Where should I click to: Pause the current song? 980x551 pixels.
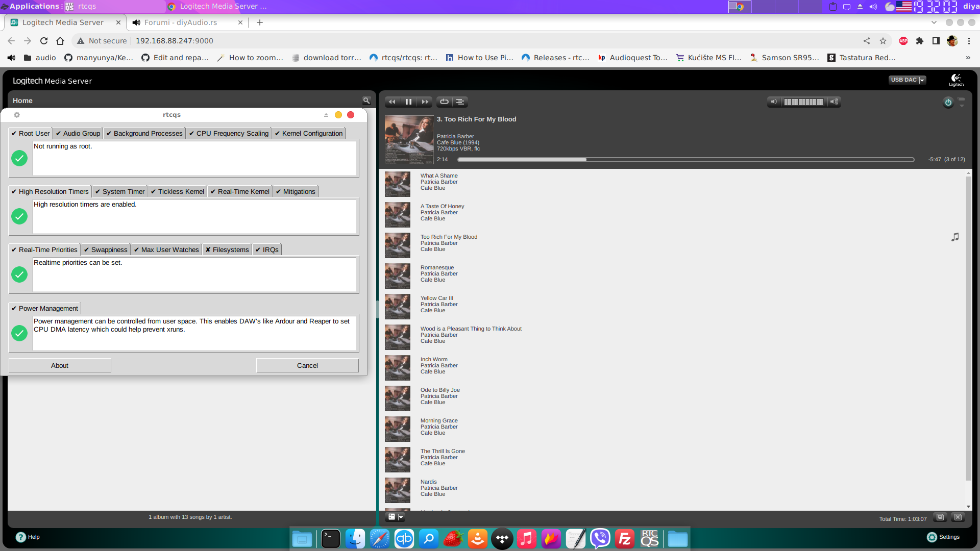(x=408, y=102)
